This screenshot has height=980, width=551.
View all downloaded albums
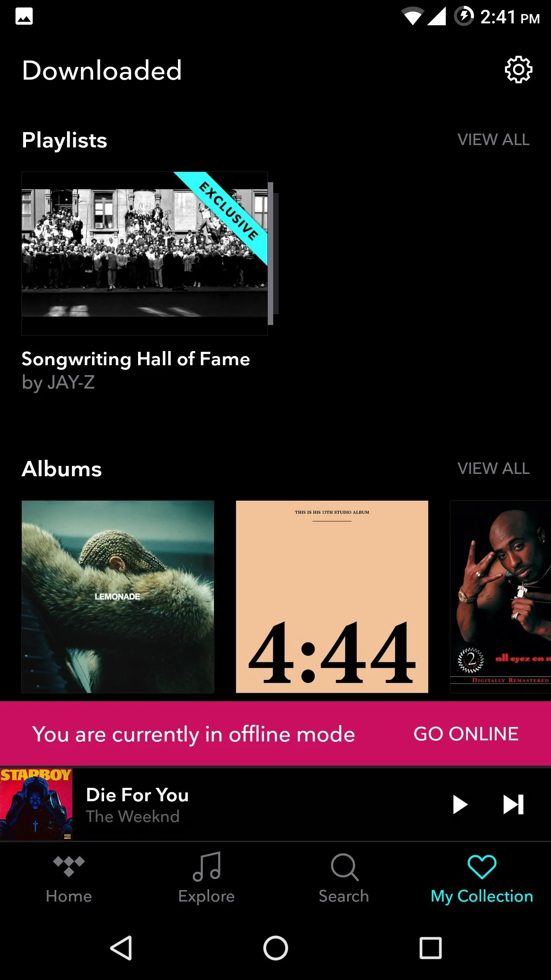tap(494, 469)
